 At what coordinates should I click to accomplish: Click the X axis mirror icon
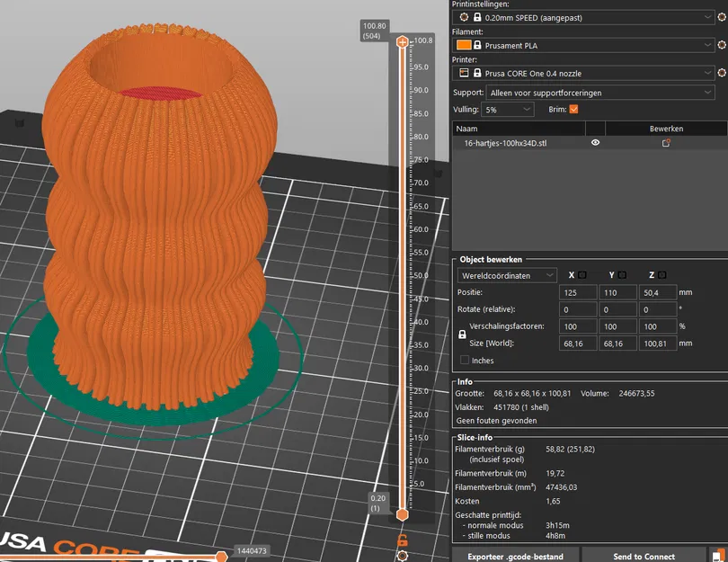point(582,275)
